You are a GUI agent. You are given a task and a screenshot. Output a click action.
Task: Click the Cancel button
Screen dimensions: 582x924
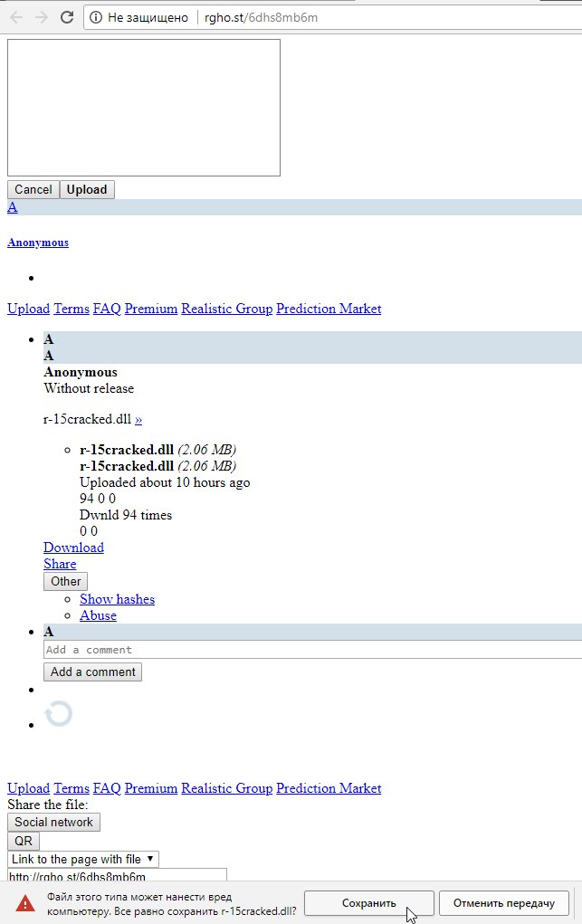tap(33, 190)
